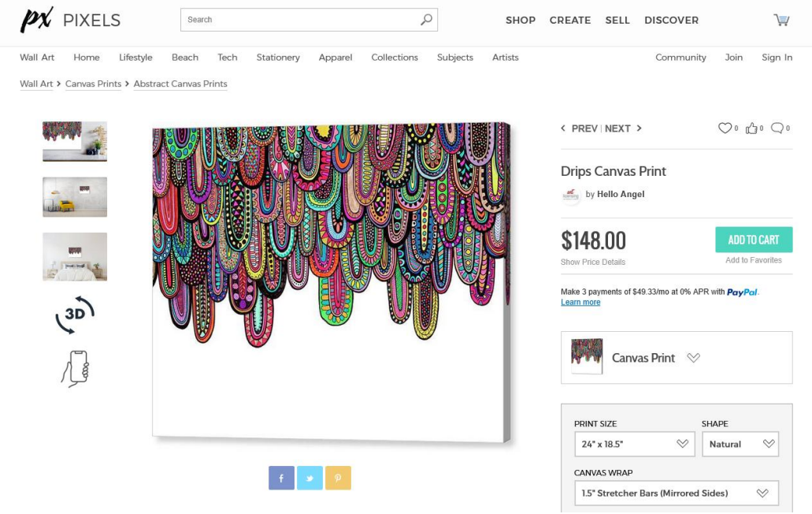Open the Beach category
Image resolution: width=812 pixels, height=514 pixels.
(185, 58)
